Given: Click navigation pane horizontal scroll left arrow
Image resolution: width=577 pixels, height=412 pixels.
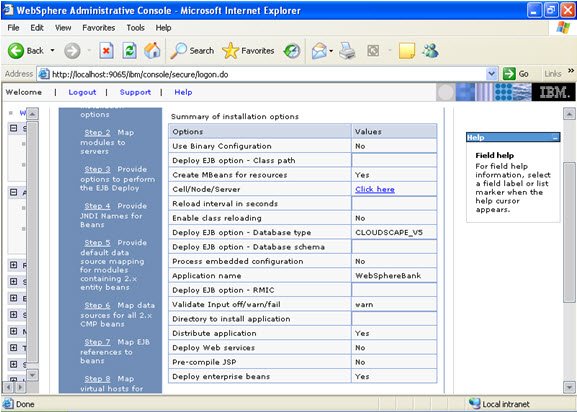Looking at the screenshot, I should 9,387.
